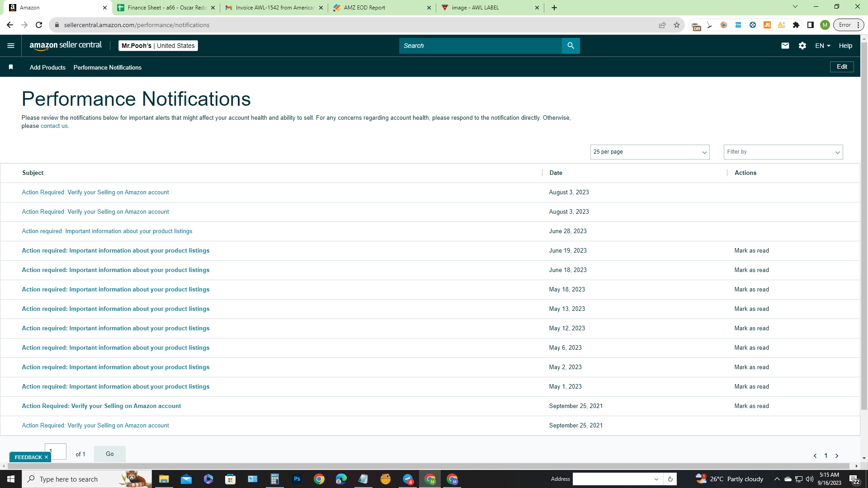The width and height of the screenshot is (868, 488).
Task: Reload the page
Action: 39,25
